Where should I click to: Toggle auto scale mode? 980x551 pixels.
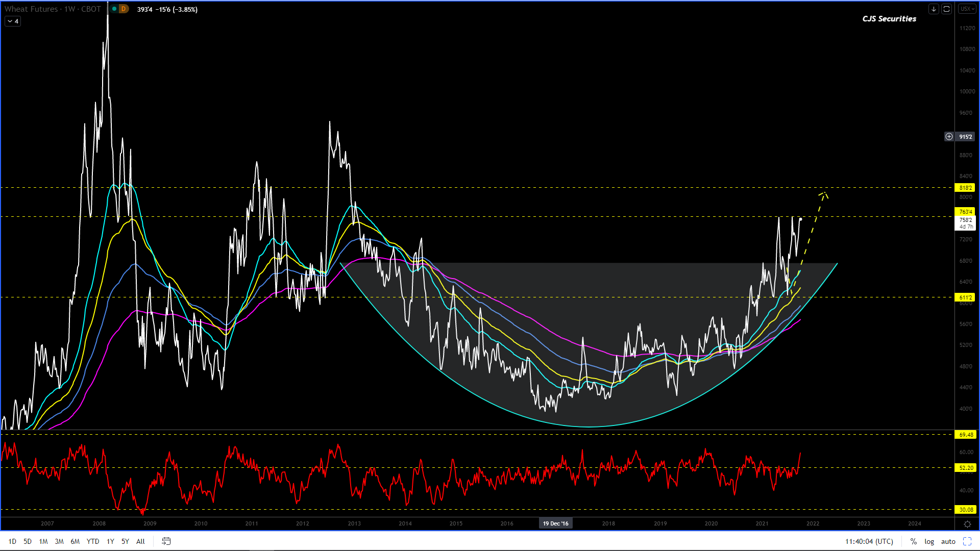click(948, 541)
